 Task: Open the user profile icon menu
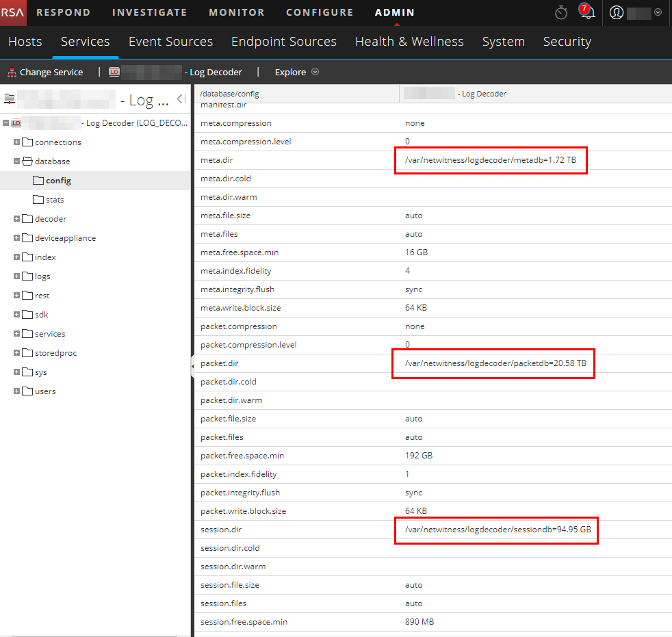(x=616, y=12)
